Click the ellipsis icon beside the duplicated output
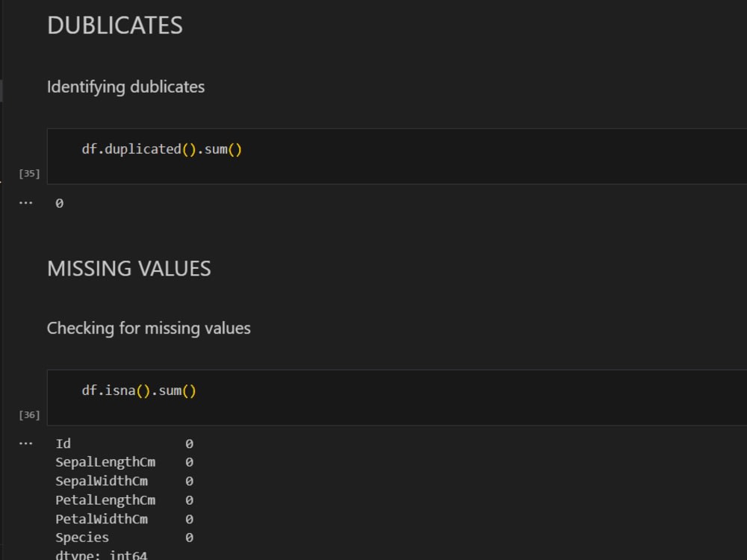This screenshot has width=747, height=560. coord(25,202)
